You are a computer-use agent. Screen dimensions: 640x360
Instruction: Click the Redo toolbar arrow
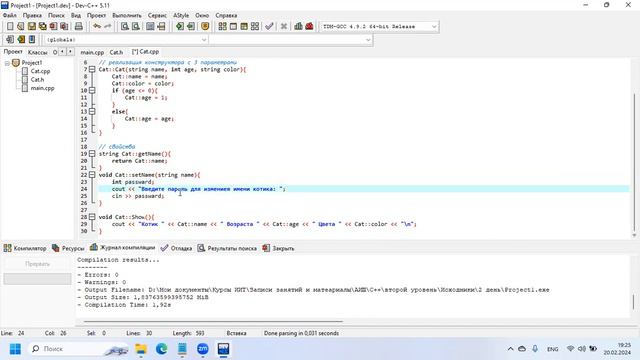108,27
